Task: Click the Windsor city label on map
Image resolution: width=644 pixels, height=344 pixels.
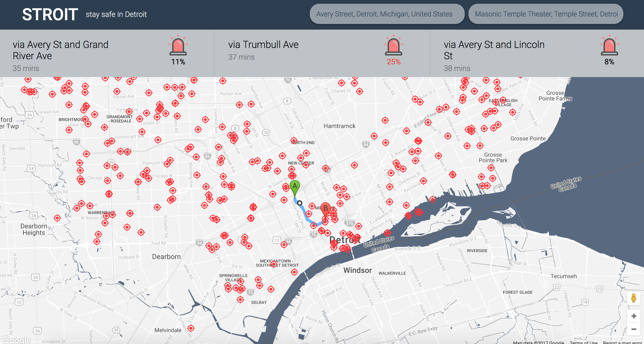Action: coord(357,270)
